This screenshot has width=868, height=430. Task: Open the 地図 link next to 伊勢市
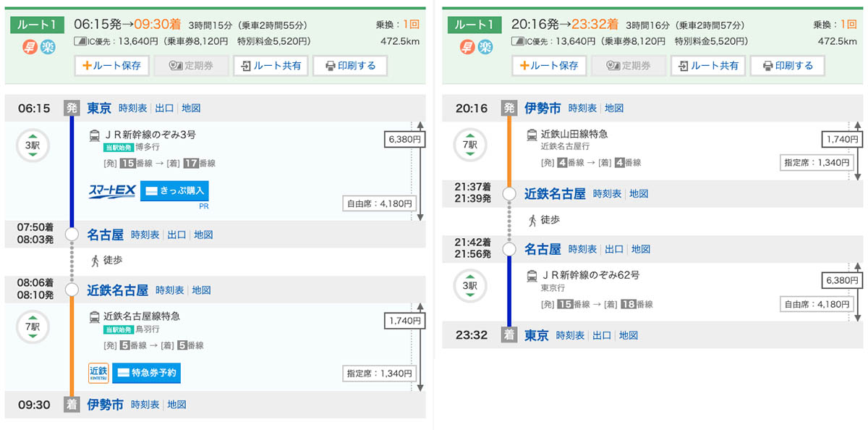tap(177, 405)
